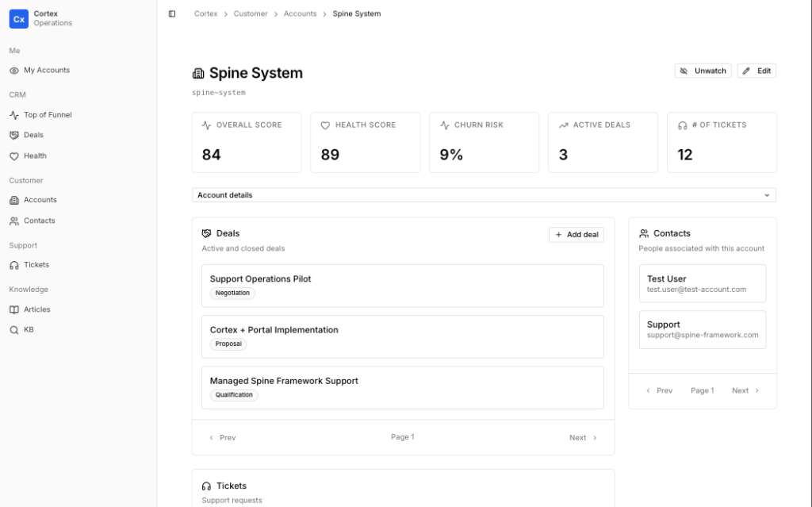
Task: Click the My Accounts eye icon
Action: point(14,71)
